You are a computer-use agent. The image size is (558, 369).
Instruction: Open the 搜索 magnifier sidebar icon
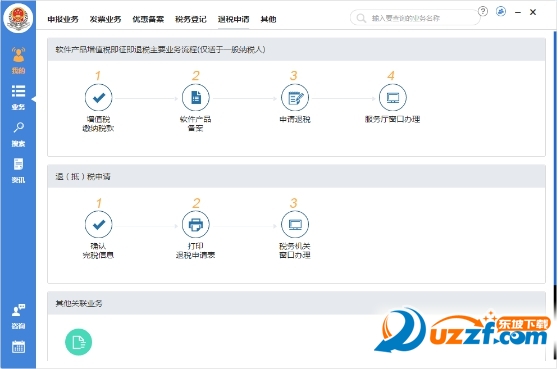[x=18, y=134]
